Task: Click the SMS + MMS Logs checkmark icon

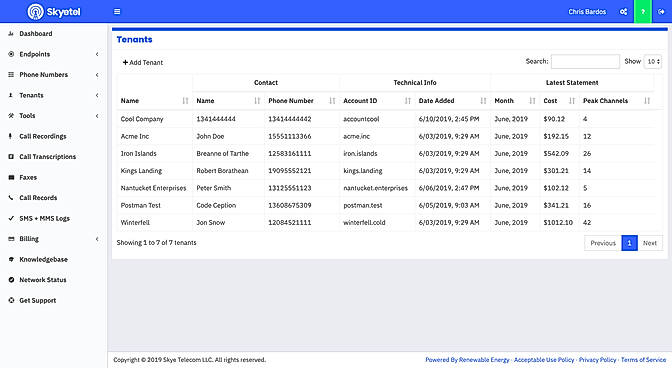Action: click(11, 218)
